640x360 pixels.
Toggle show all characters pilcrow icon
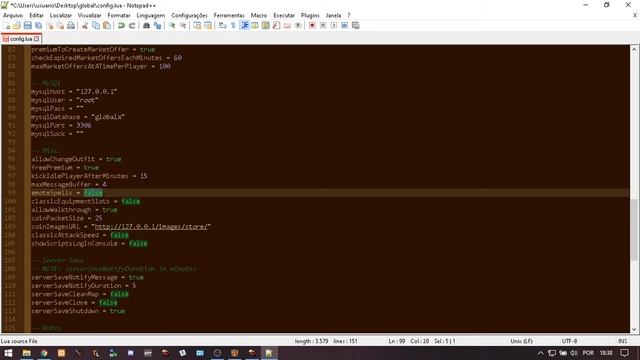click(x=233, y=25)
